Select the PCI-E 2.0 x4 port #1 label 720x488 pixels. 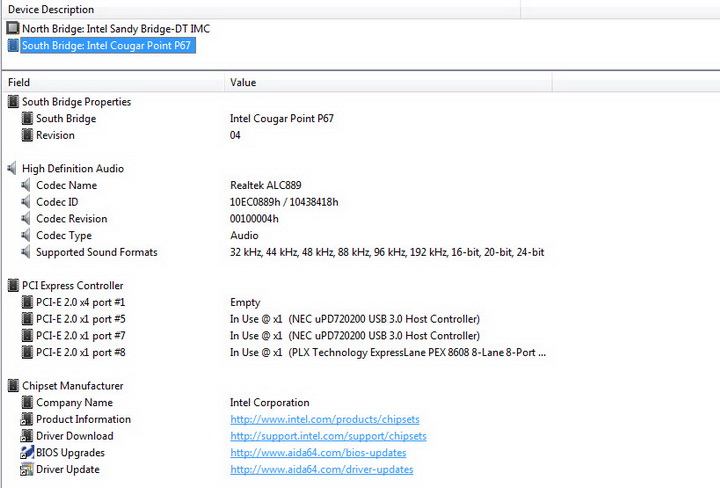pyautogui.click(x=80, y=302)
